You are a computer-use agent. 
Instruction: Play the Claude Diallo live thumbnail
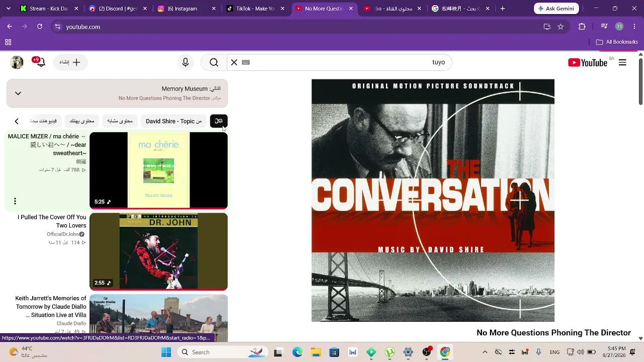point(158,314)
